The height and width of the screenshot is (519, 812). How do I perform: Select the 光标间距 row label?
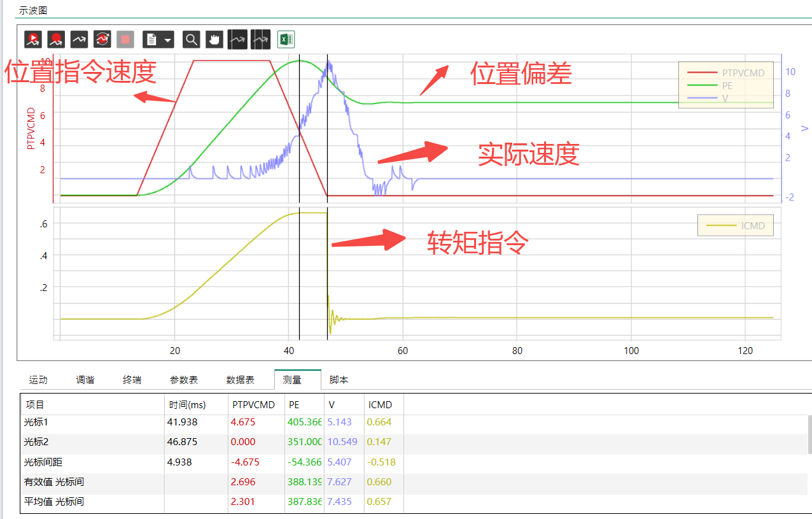(x=43, y=462)
